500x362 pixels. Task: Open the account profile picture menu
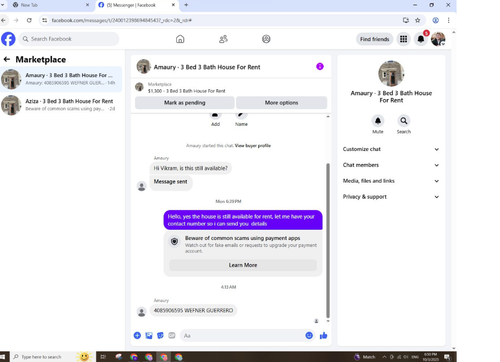click(x=438, y=39)
